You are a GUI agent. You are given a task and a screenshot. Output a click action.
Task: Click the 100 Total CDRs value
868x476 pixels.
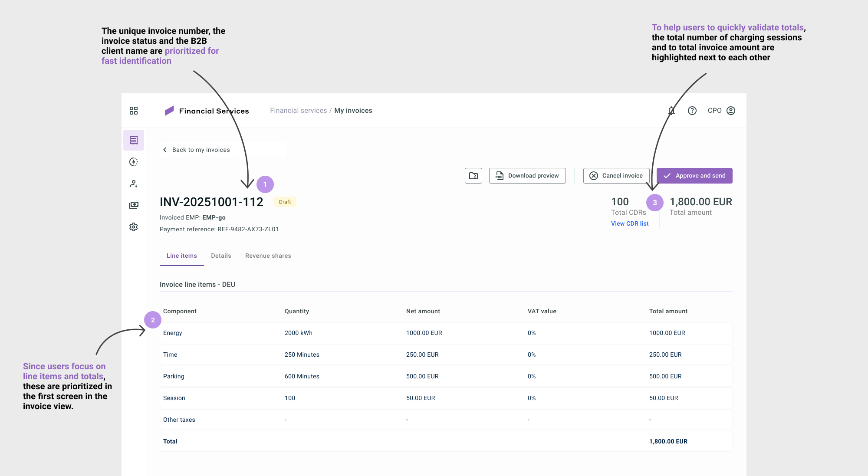coord(620,202)
